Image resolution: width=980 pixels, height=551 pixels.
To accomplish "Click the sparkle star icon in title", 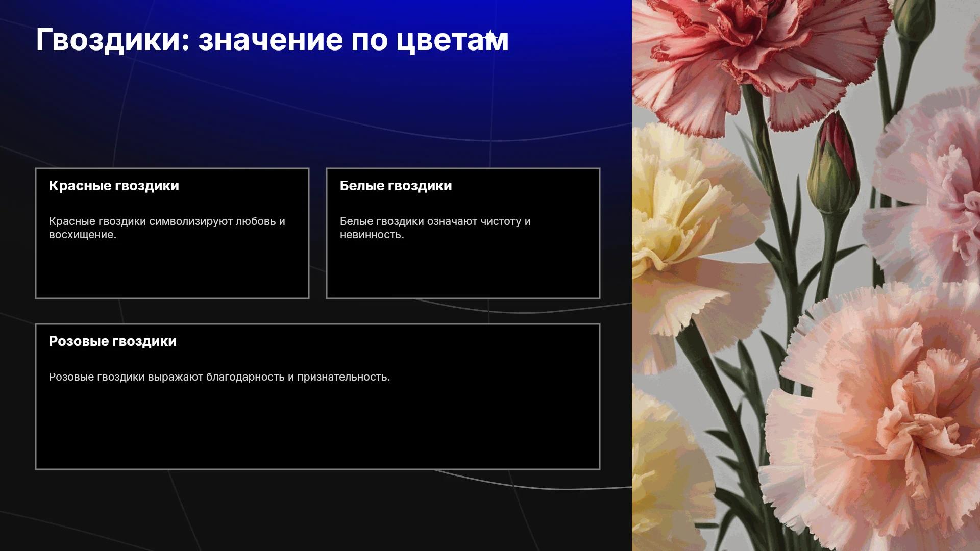I will click(490, 36).
